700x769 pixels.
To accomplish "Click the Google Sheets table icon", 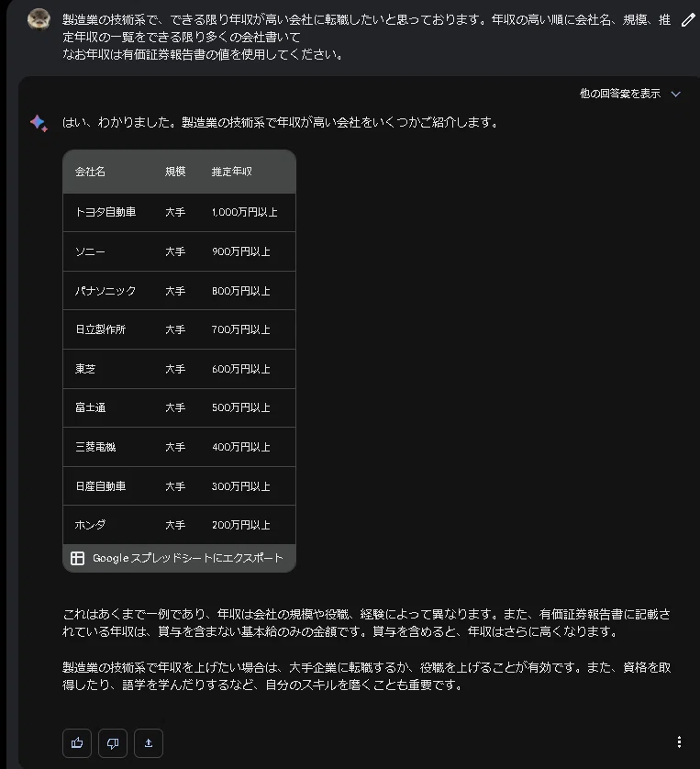I will click(x=77, y=558).
